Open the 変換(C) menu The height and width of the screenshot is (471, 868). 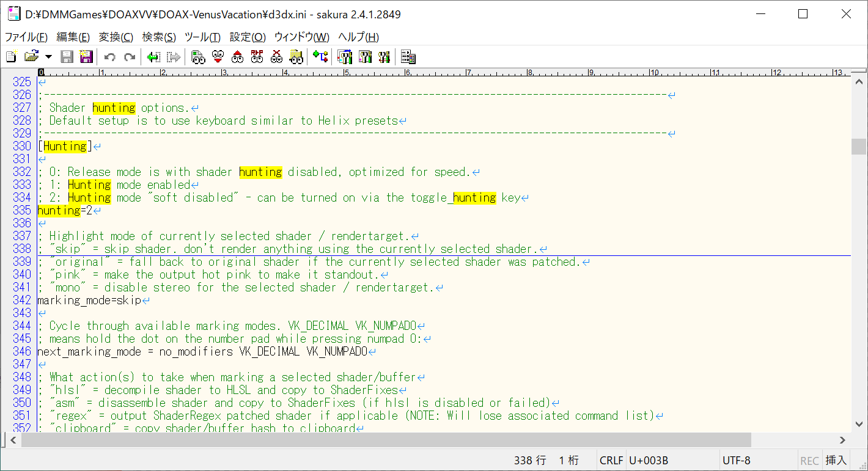coord(116,37)
